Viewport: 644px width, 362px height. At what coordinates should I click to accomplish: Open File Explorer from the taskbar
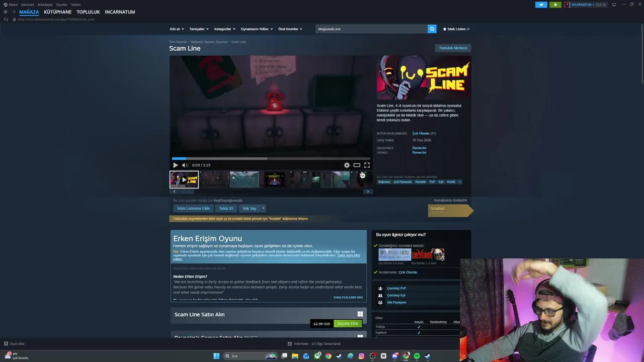[x=295, y=356]
